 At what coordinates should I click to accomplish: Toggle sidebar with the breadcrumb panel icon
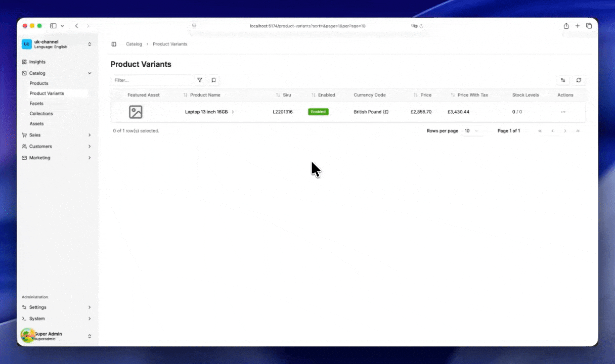[x=114, y=44]
